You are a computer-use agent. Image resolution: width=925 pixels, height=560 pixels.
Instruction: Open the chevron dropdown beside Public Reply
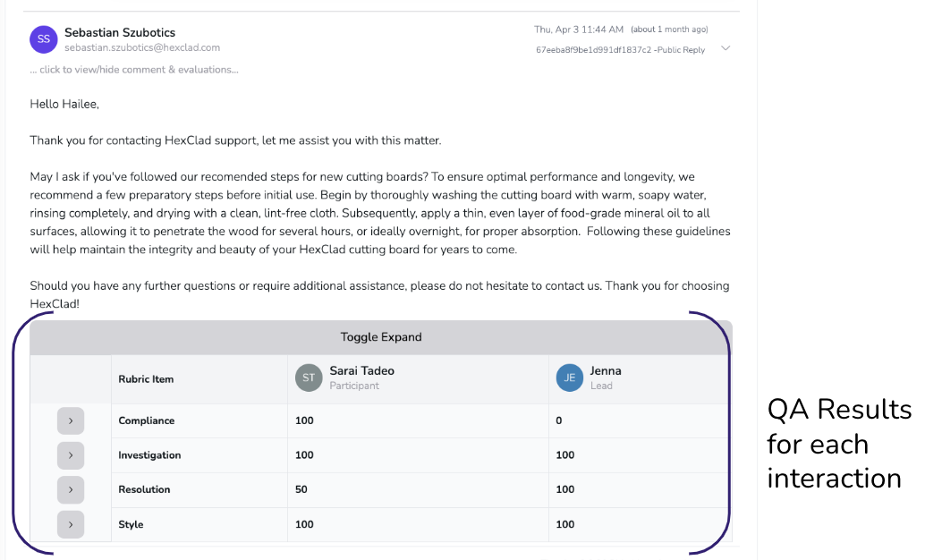click(x=726, y=48)
